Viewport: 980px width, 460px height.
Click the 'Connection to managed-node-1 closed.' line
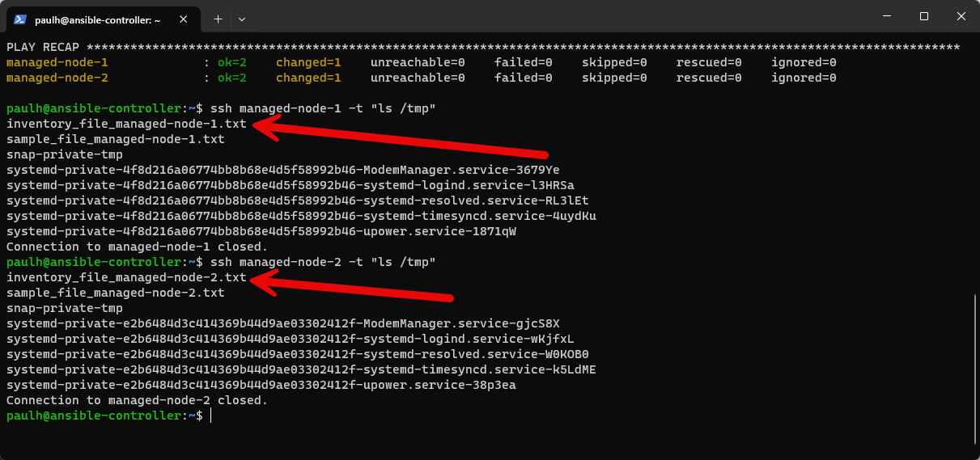coord(137,247)
